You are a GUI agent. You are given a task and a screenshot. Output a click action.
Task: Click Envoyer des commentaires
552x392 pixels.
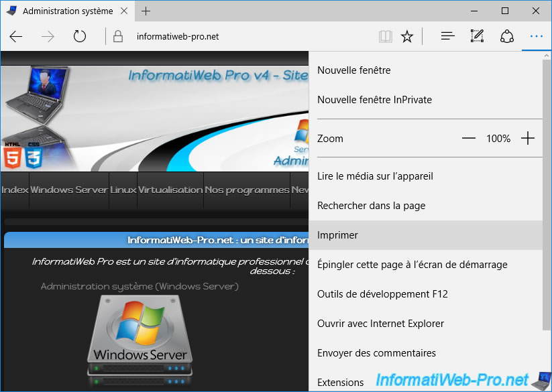coord(426,353)
